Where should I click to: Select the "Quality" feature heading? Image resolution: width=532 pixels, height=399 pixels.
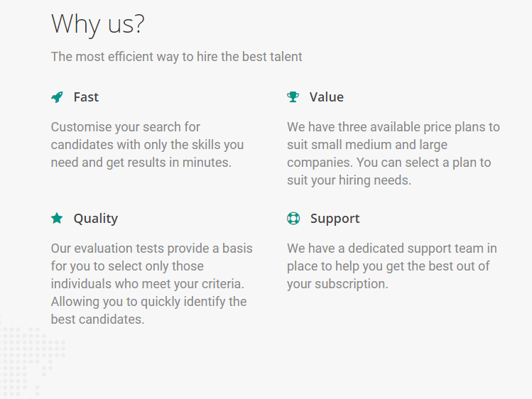click(x=95, y=219)
